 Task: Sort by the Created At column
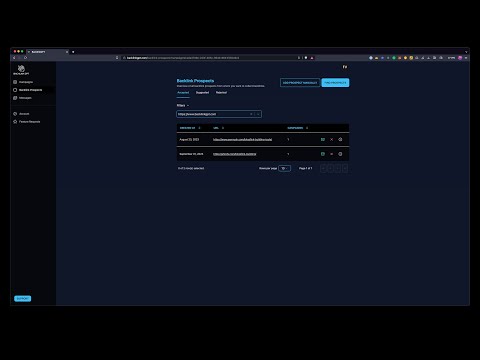pos(190,128)
